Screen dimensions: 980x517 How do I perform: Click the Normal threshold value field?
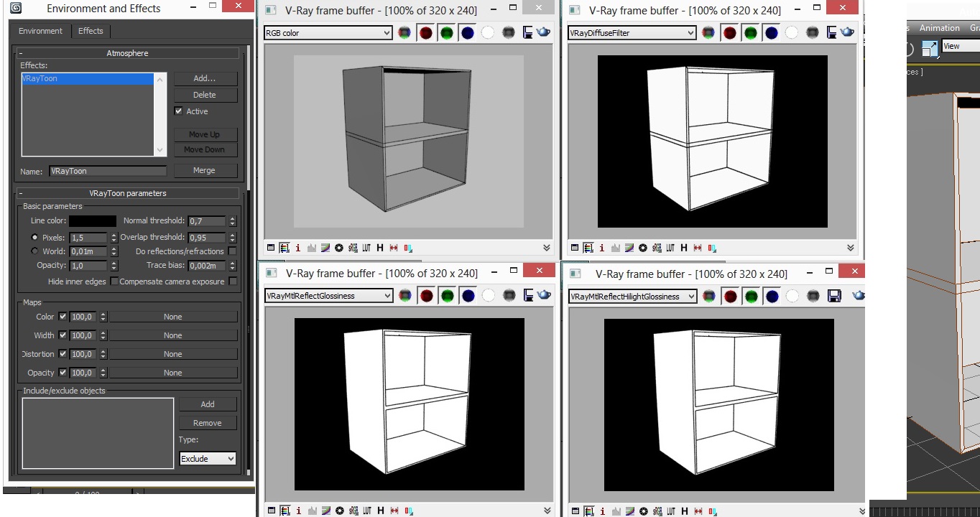pyautogui.click(x=207, y=221)
